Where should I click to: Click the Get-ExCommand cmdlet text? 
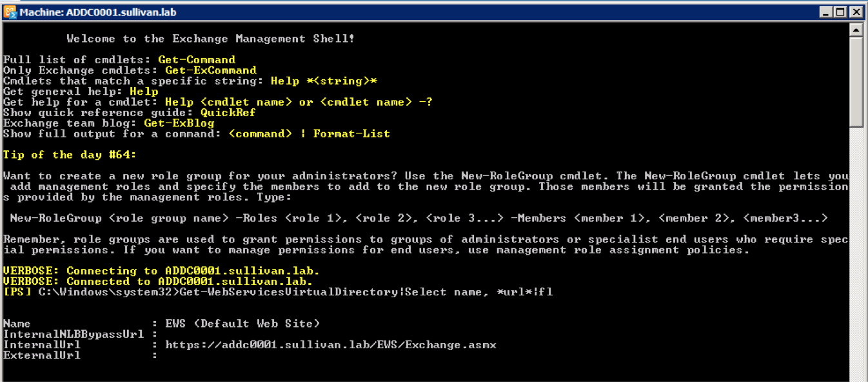point(211,70)
